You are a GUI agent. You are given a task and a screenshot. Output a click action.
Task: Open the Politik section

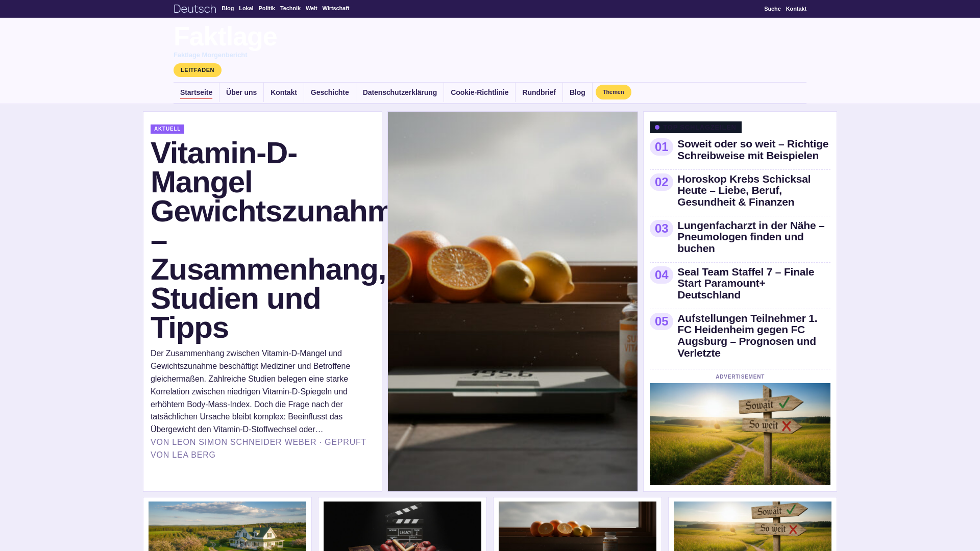click(266, 8)
